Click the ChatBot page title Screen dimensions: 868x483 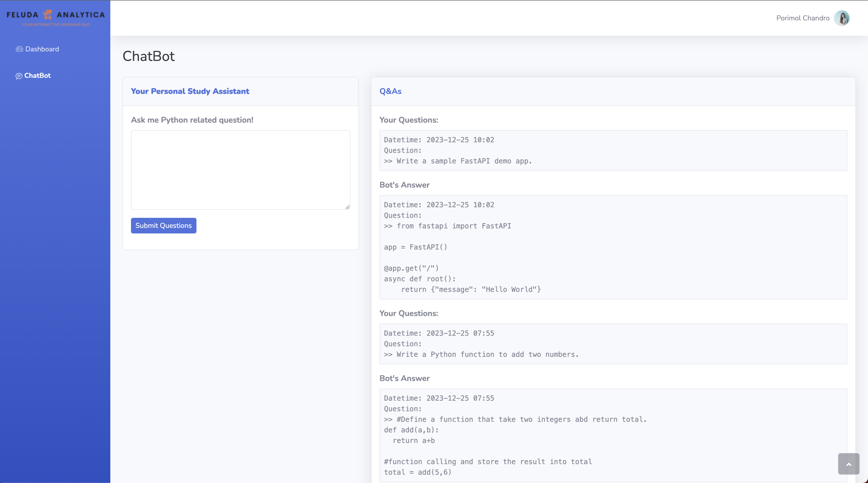[149, 56]
